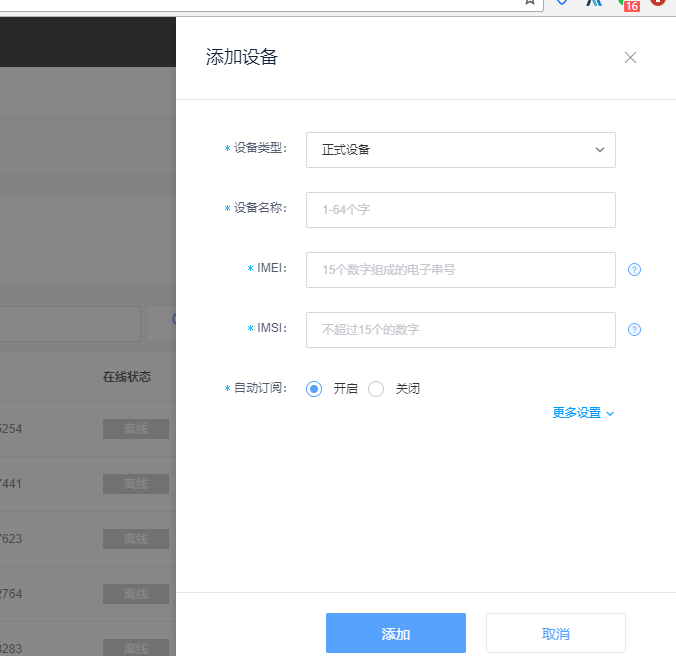Image resolution: width=676 pixels, height=656 pixels.
Task: Focus the IMSI input field
Action: pos(460,330)
